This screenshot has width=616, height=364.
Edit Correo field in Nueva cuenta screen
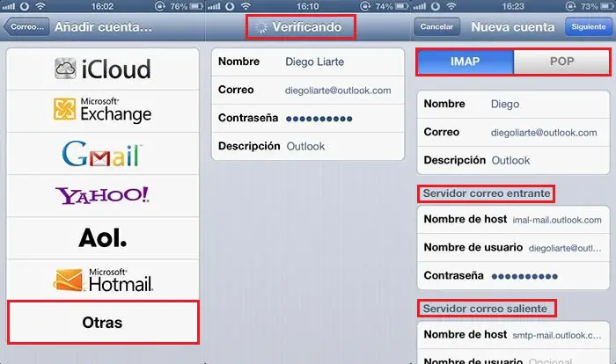click(513, 133)
